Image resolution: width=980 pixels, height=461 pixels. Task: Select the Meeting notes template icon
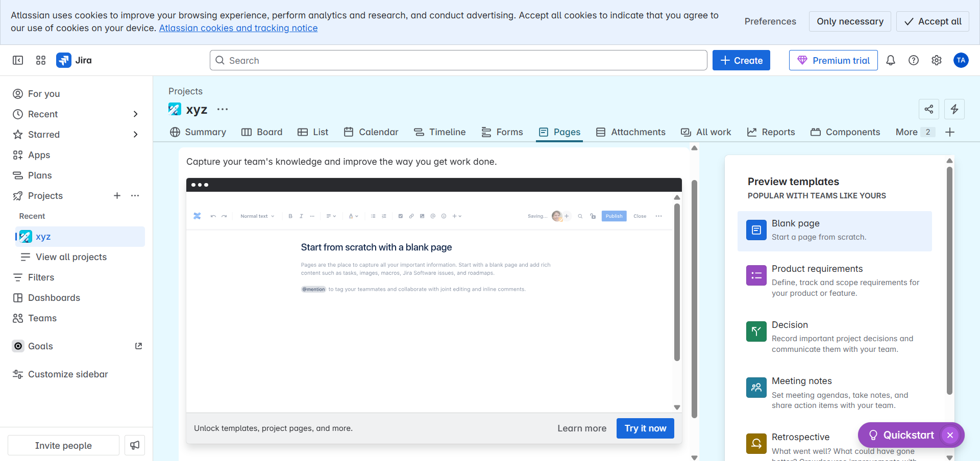click(x=756, y=388)
